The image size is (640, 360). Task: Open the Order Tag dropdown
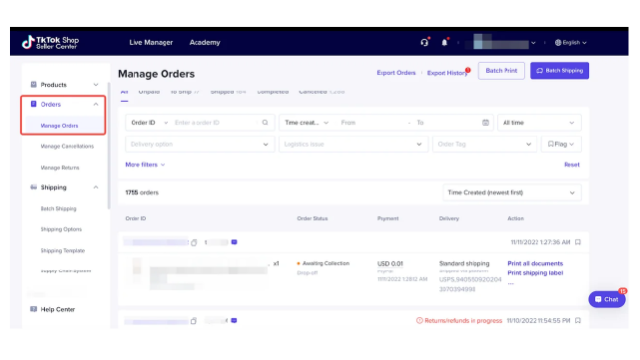(x=484, y=144)
